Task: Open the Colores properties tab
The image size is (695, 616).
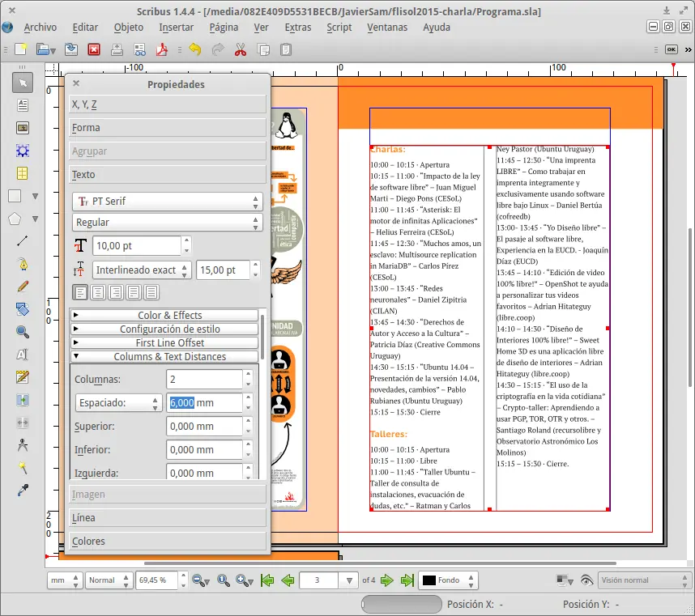Action: pyautogui.click(x=168, y=542)
